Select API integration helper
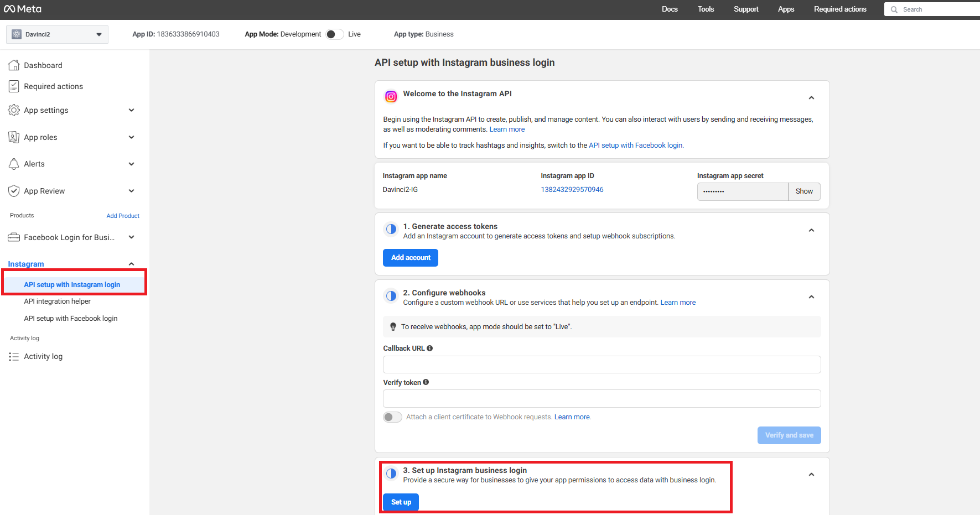 click(57, 301)
